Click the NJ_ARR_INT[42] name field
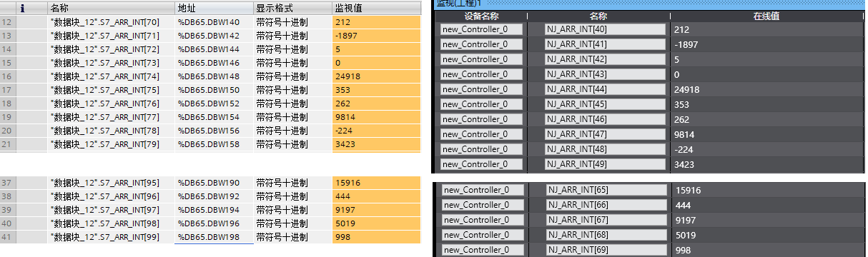Viewport: 868px width, 257px height. [605, 59]
